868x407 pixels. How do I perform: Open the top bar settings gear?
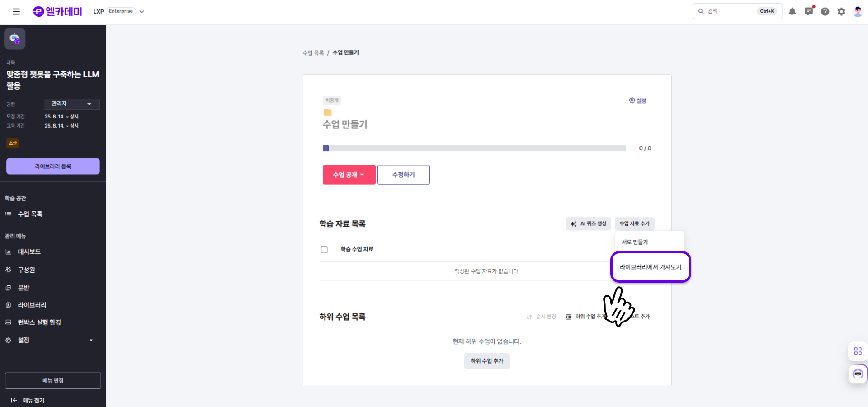click(841, 12)
